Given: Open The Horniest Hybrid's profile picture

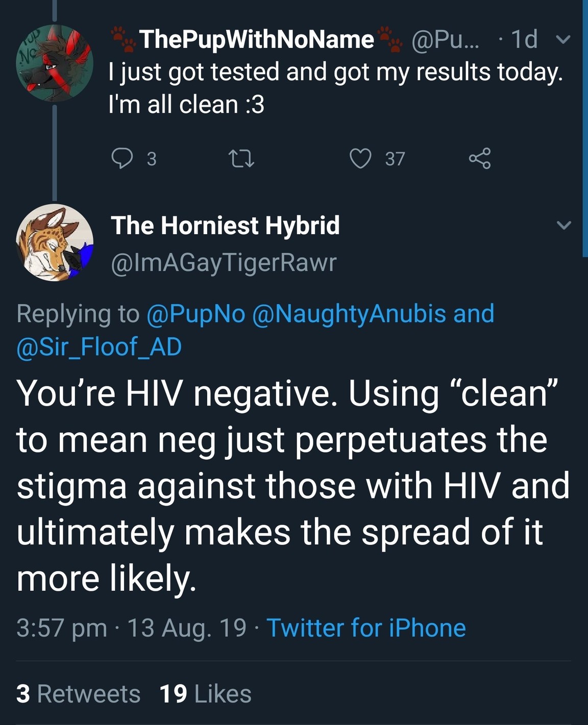Looking at the screenshot, I should tap(55, 242).
